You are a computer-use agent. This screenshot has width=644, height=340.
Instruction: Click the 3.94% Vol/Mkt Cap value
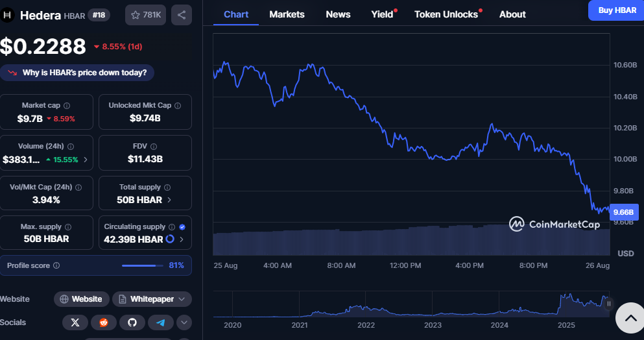[x=46, y=200]
